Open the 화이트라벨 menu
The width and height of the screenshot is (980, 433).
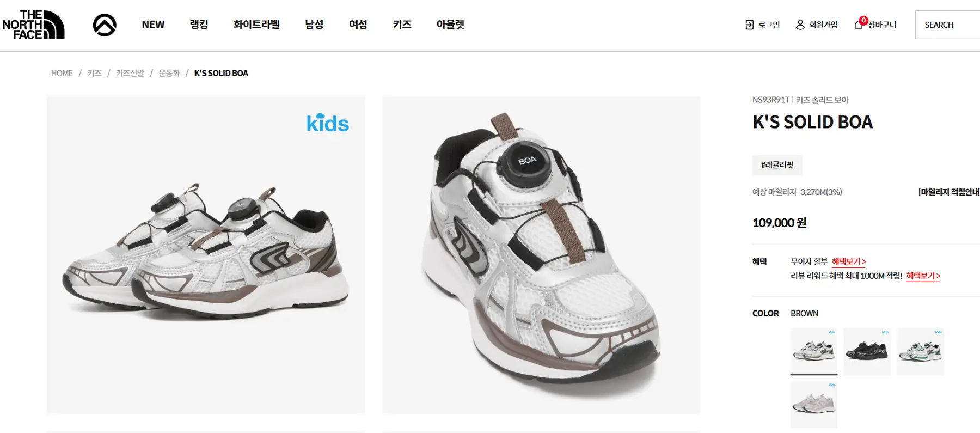[x=256, y=25]
